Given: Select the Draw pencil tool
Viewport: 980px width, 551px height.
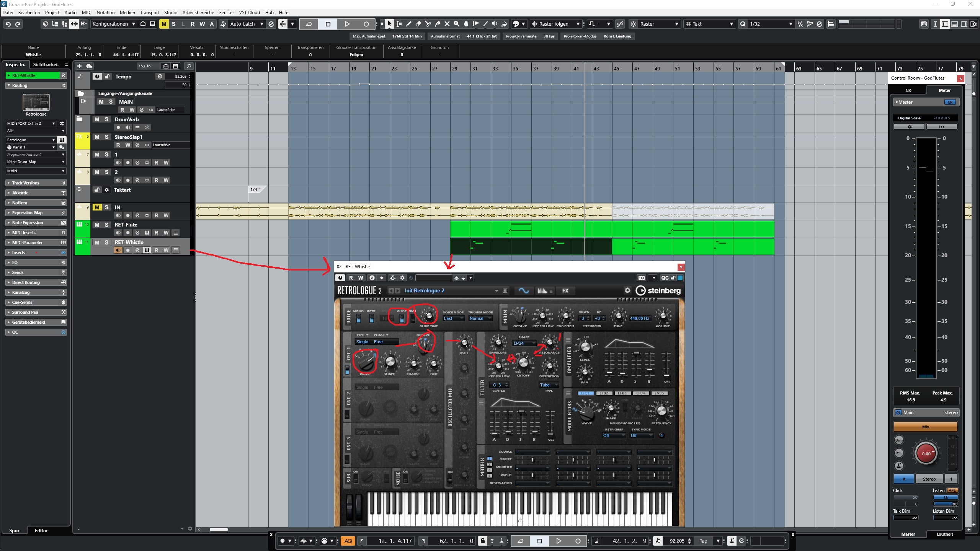Looking at the screenshot, I should pos(408,24).
